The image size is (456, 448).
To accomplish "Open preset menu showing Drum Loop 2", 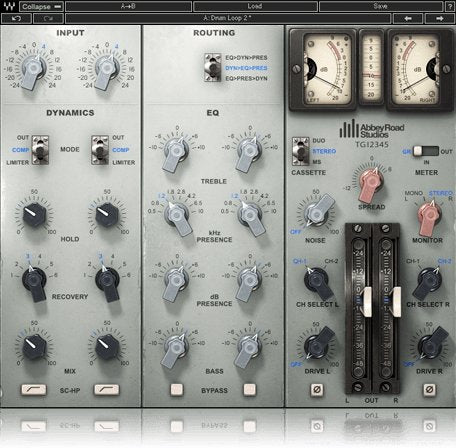I will (x=228, y=18).
